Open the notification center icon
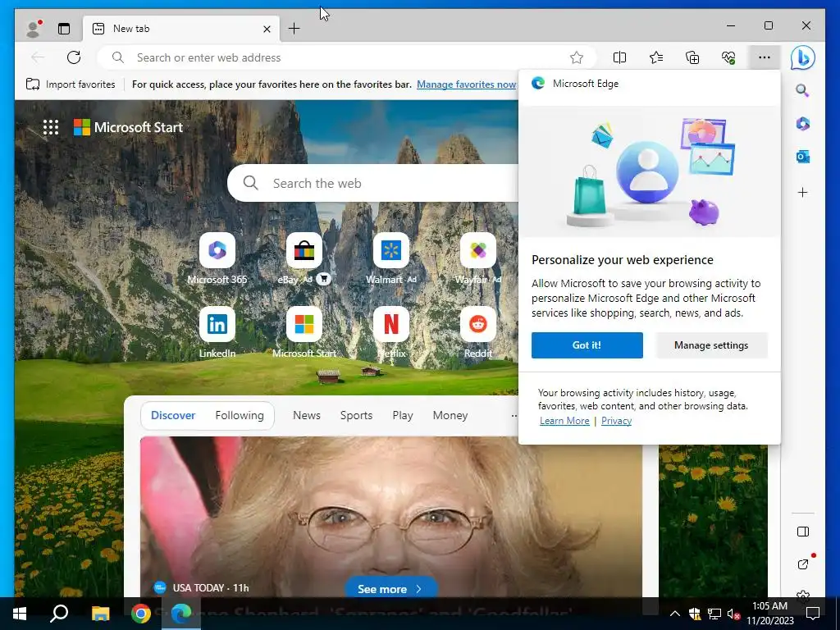 coord(813,614)
